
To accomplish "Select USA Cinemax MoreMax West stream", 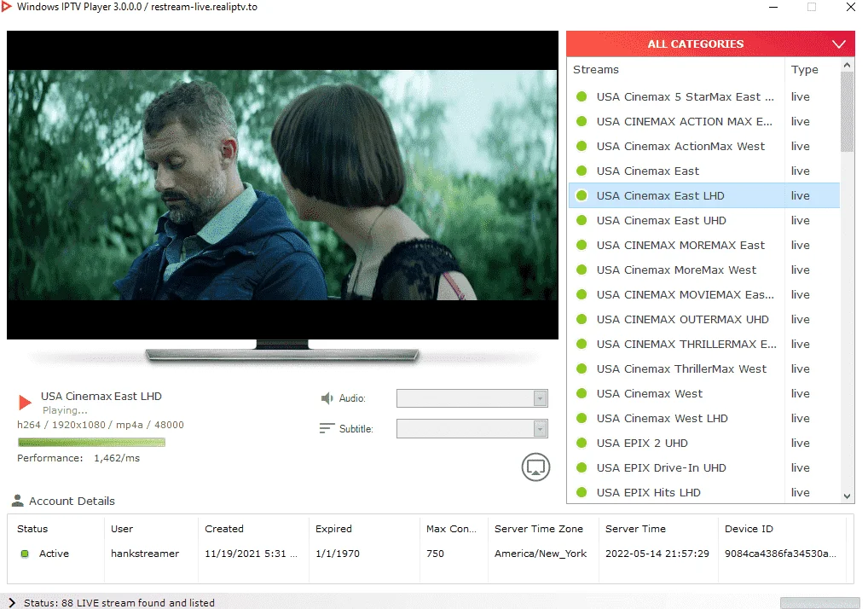I will click(704, 270).
